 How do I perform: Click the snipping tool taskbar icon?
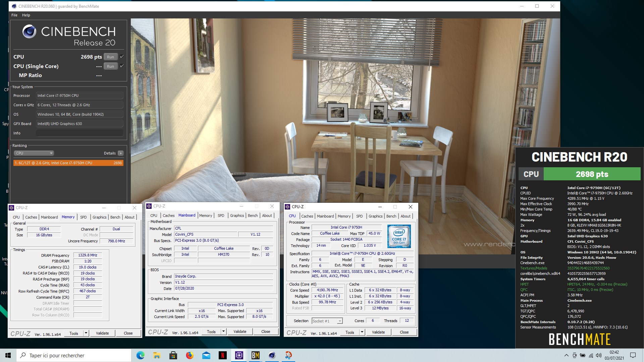coord(288,355)
